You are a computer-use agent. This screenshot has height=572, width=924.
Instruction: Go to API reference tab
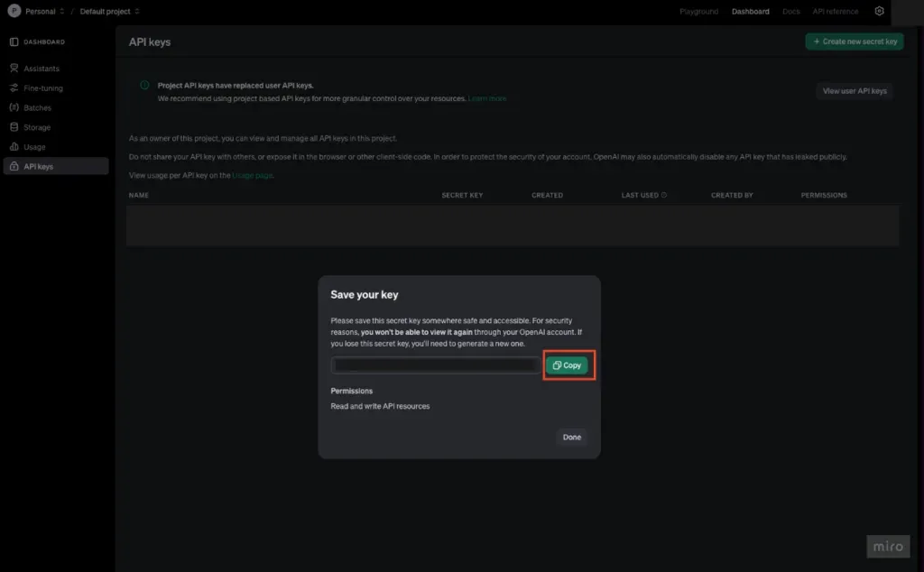point(836,12)
